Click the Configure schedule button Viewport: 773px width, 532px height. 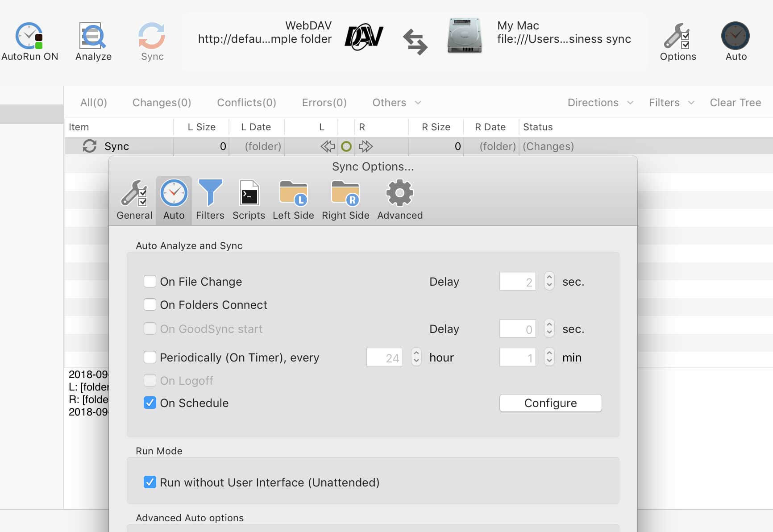click(550, 403)
